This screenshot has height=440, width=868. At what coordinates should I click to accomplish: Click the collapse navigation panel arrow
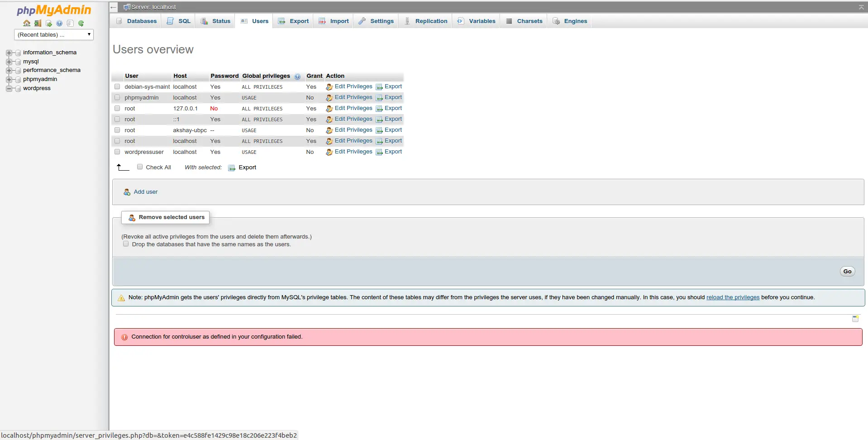113,7
